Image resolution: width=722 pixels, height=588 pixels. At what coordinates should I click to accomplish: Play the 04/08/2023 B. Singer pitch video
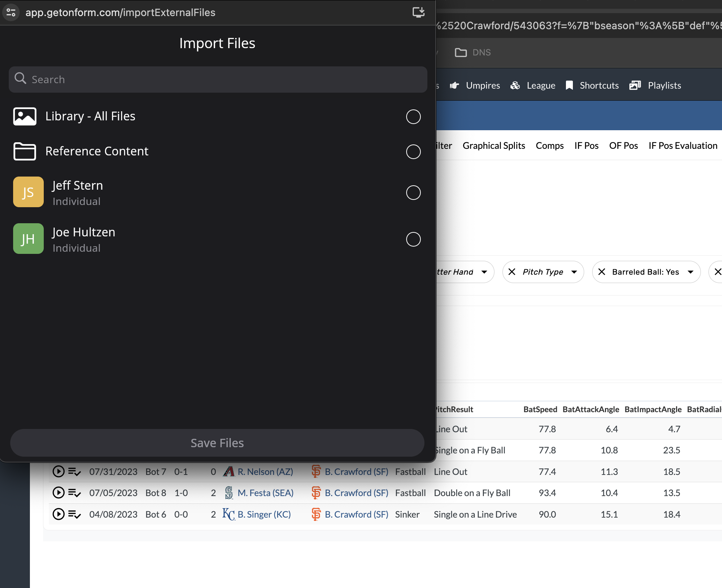click(x=58, y=514)
